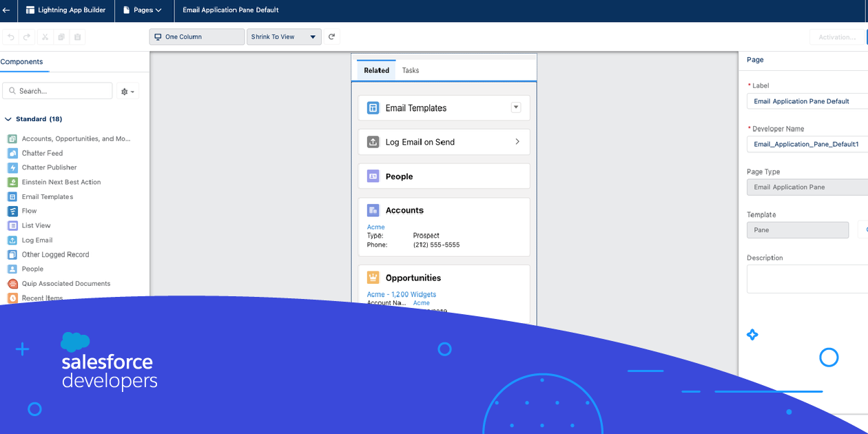
Task: Click the Developer Name input field
Action: [x=807, y=144]
